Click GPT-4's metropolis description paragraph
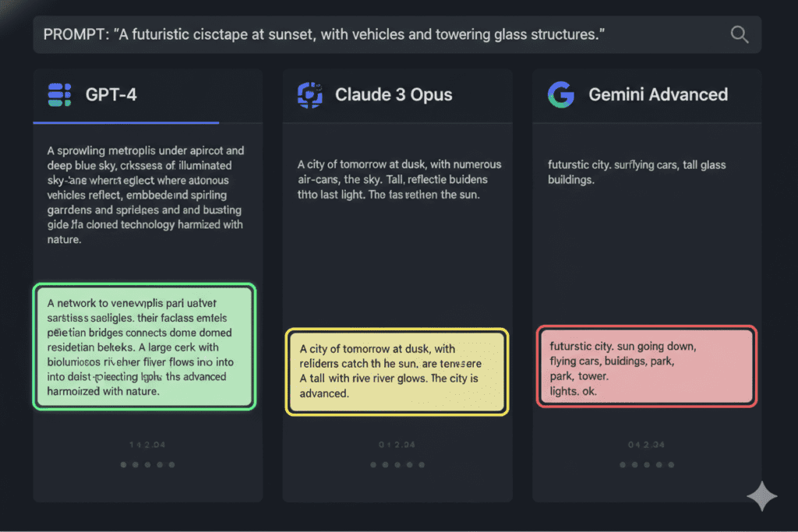This screenshot has height=532, width=798. click(x=144, y=195)
